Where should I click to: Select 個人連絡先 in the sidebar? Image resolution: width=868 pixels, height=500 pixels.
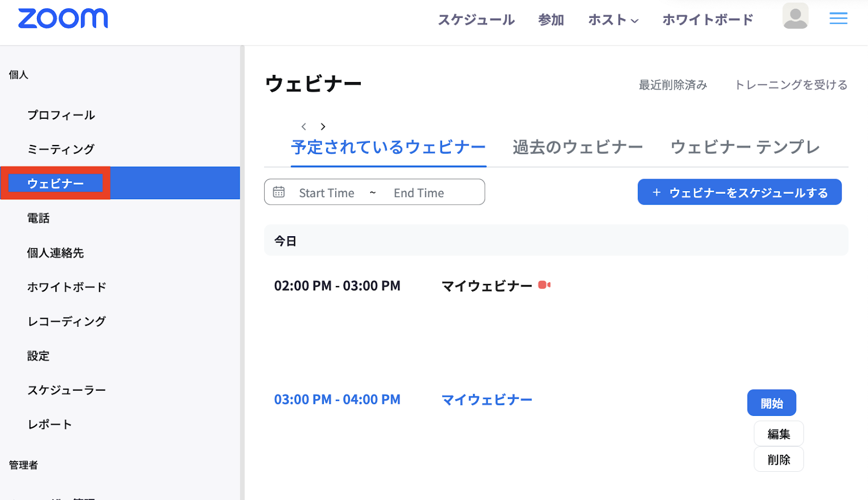55,253
